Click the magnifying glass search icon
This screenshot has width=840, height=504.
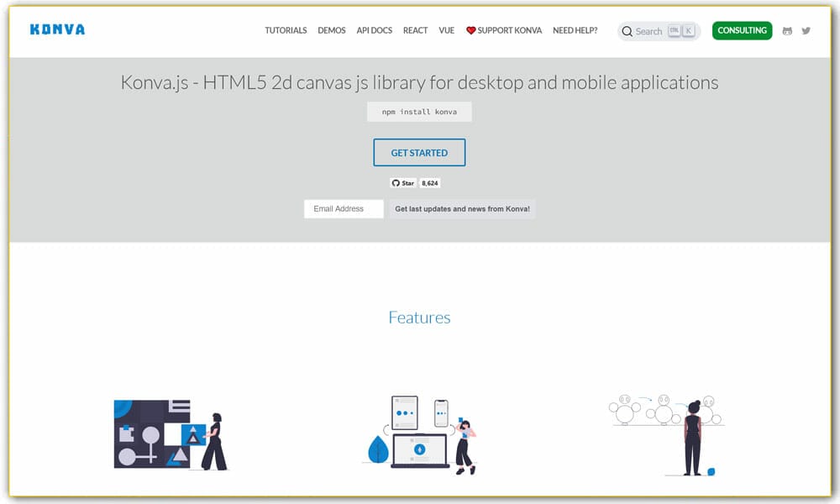coord(627,31)
